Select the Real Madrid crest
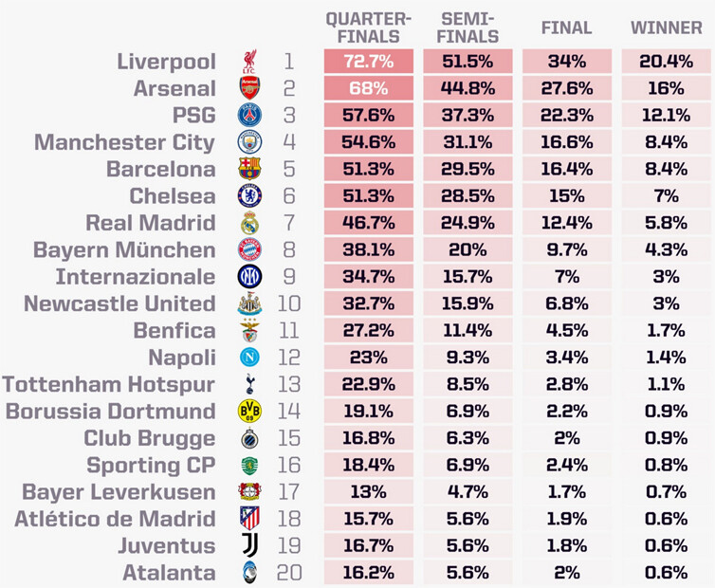This screenshot has height=588, width=715. (x=249, y=223)
